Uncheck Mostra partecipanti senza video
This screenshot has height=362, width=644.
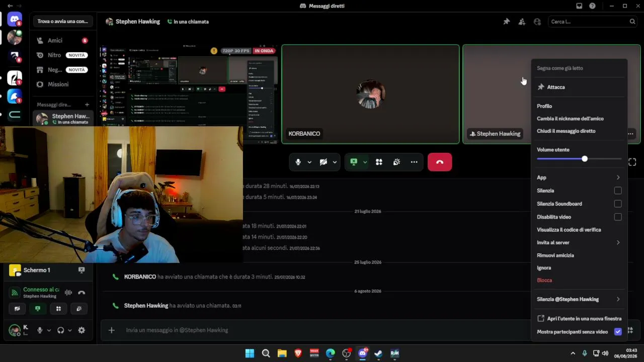pos(618,332)
